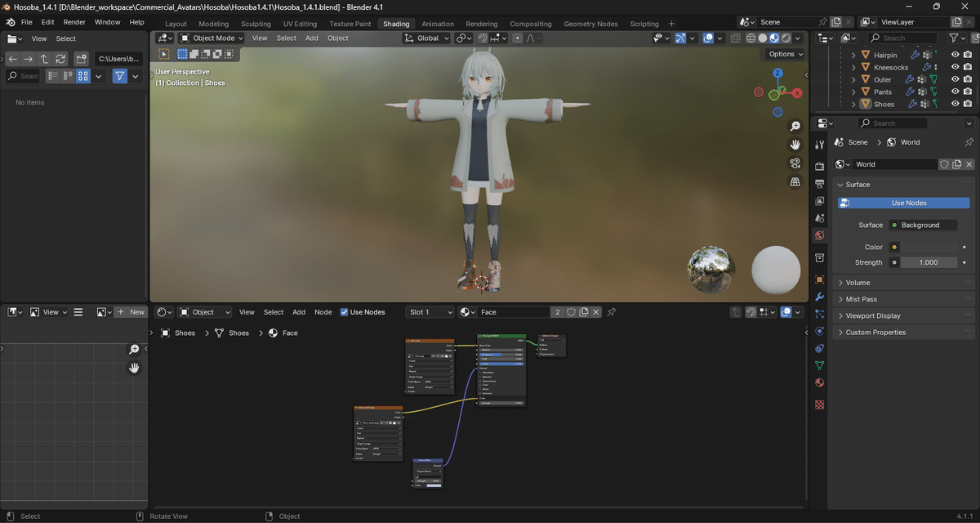This screenshot has height=523, width=980.
Task: Switch to the Geometry Nodes workspace tab
Action: tap(590, 24)
